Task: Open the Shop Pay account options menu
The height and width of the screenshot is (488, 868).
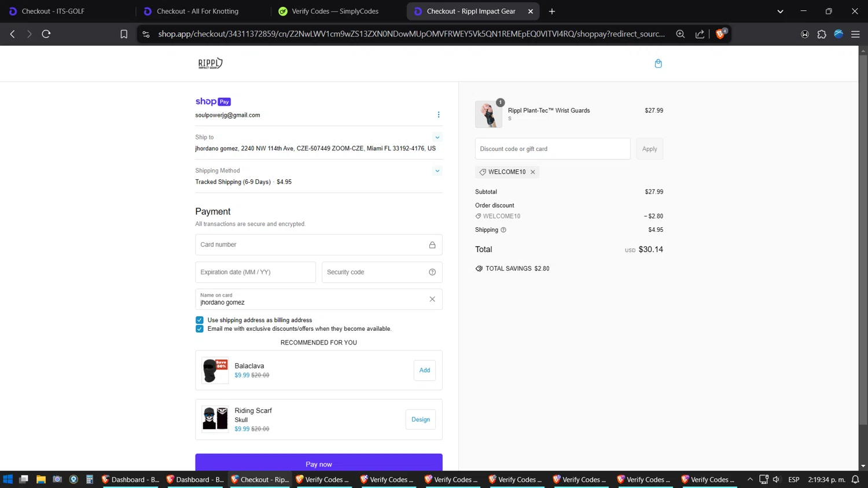Action: [438, 114]
